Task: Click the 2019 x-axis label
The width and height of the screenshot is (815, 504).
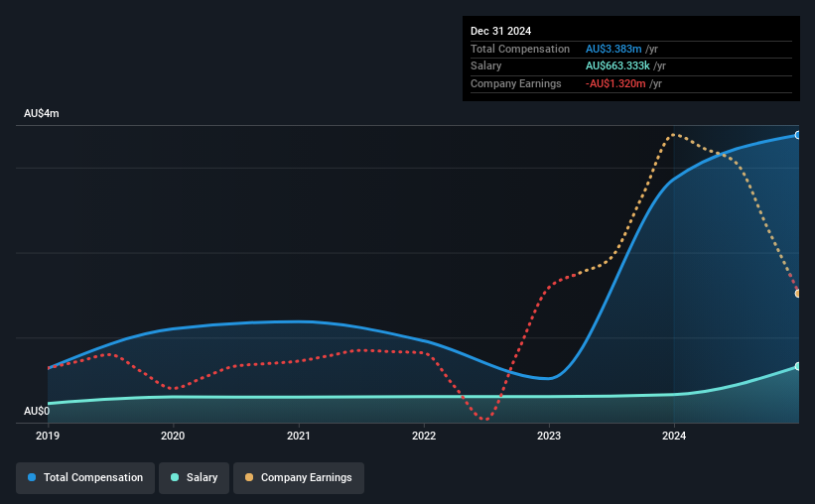Action: pyautogui.click(x=48, y=436)
